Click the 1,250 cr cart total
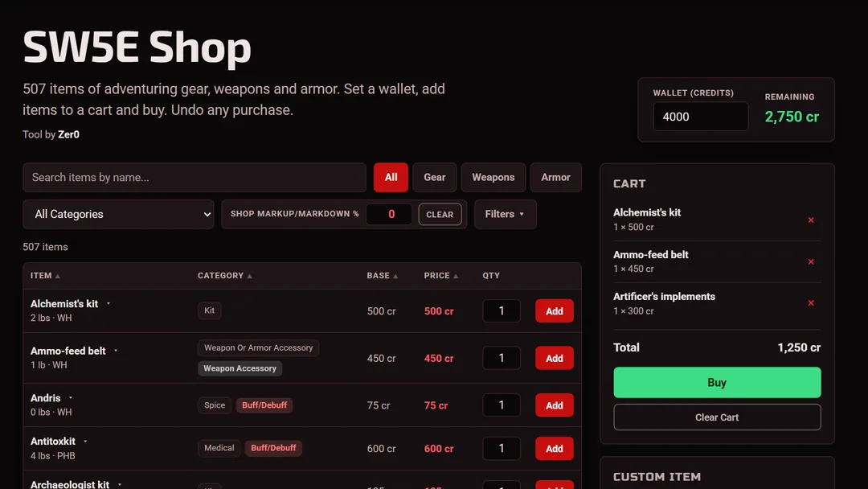Image resolution: width=868 pixels, height=489 pixels. tap(799, 347)
